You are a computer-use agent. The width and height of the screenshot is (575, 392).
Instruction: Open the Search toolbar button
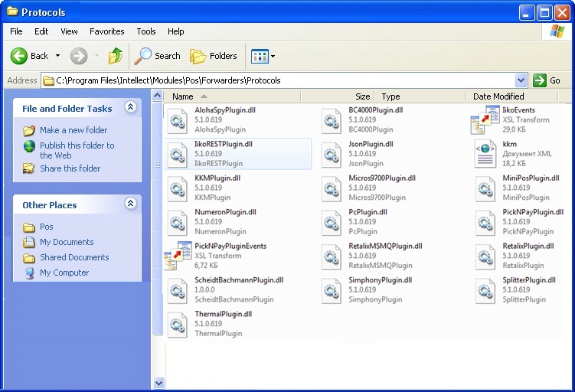pos(158,56)
